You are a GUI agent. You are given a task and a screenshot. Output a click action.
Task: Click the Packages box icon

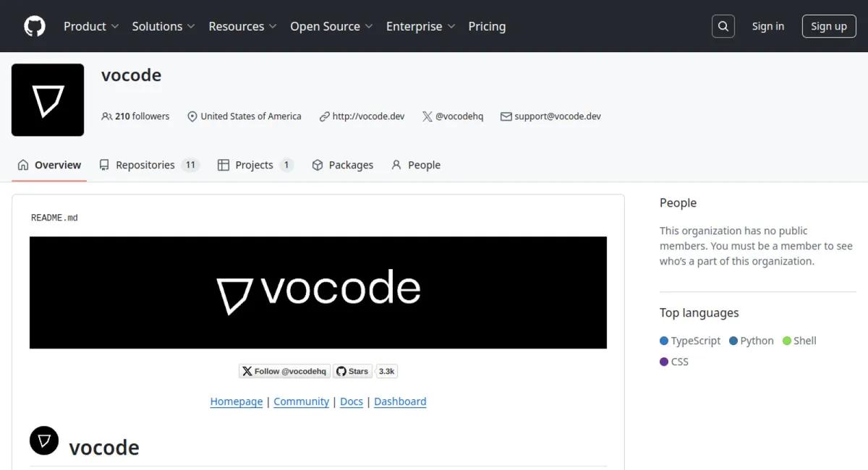318,165
